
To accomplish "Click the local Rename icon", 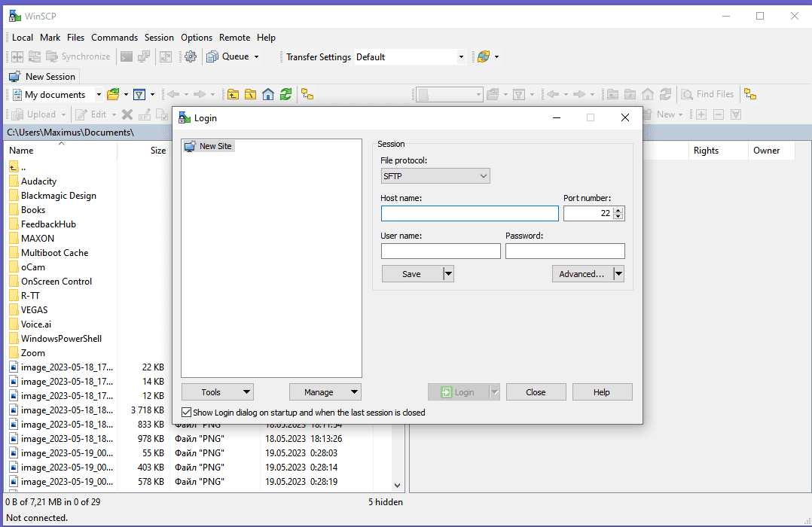I will point(145,114).
